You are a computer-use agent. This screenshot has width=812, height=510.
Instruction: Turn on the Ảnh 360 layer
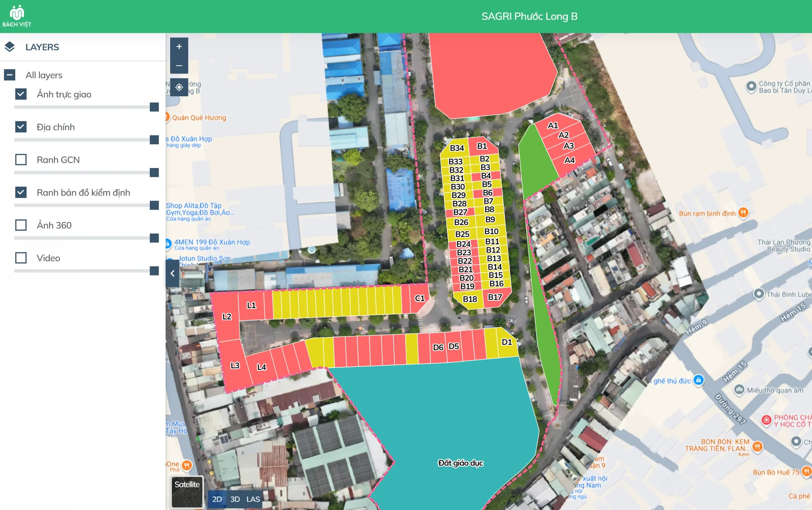click(x=21, y=225)
